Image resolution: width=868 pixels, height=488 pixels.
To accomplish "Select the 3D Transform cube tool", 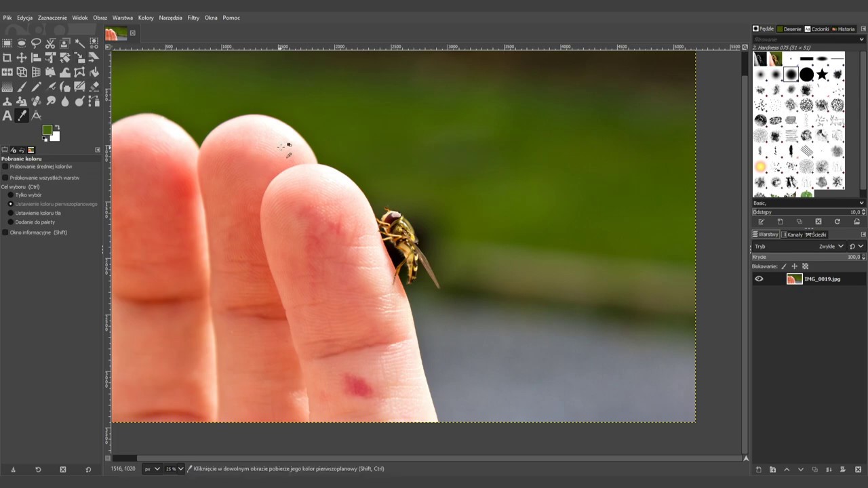I will 22,72.
